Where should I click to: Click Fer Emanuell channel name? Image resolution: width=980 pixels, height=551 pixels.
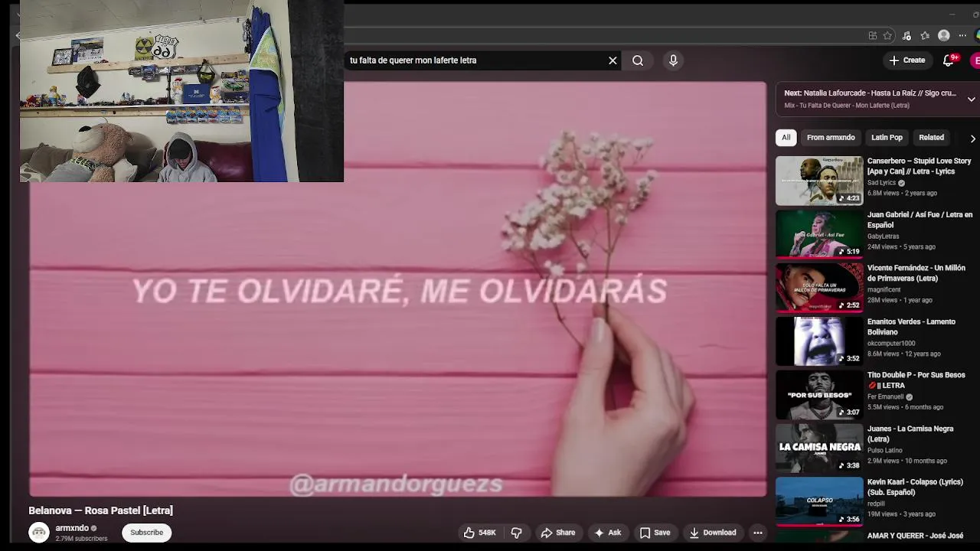pos(885,397)
